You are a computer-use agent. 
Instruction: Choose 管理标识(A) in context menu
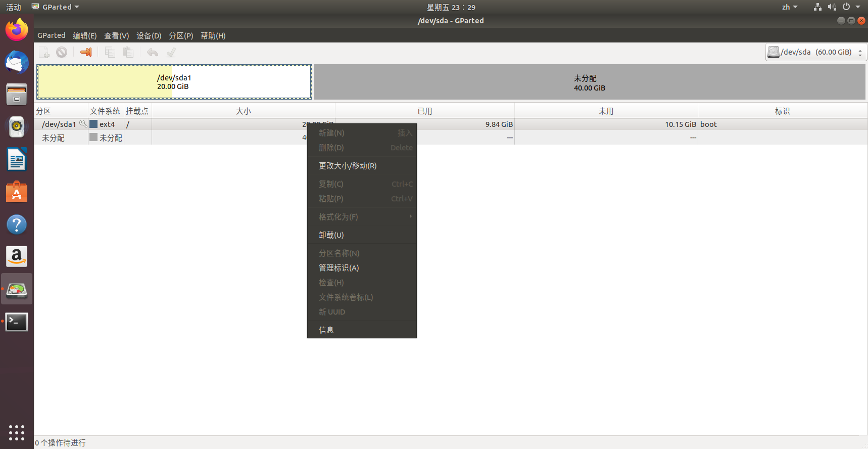pyautogui.click(x=362, y=267)
